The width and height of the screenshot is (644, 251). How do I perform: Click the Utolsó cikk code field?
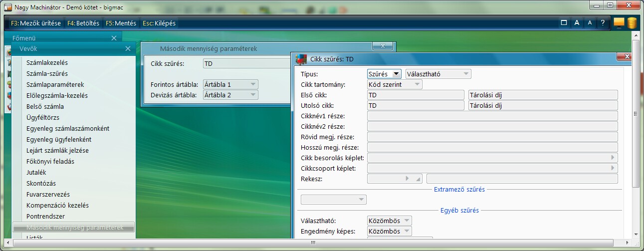(x=416, y=105)
